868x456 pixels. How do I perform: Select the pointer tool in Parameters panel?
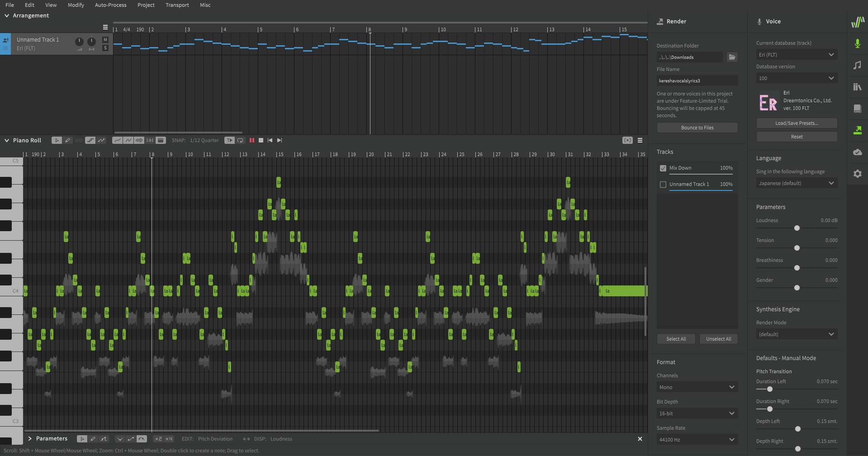tap(82, 439)
